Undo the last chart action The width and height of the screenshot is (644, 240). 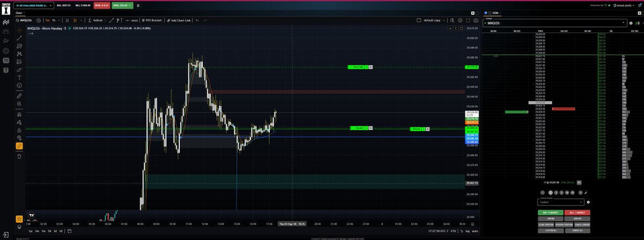pyautogui.click(x=197, y=20)
